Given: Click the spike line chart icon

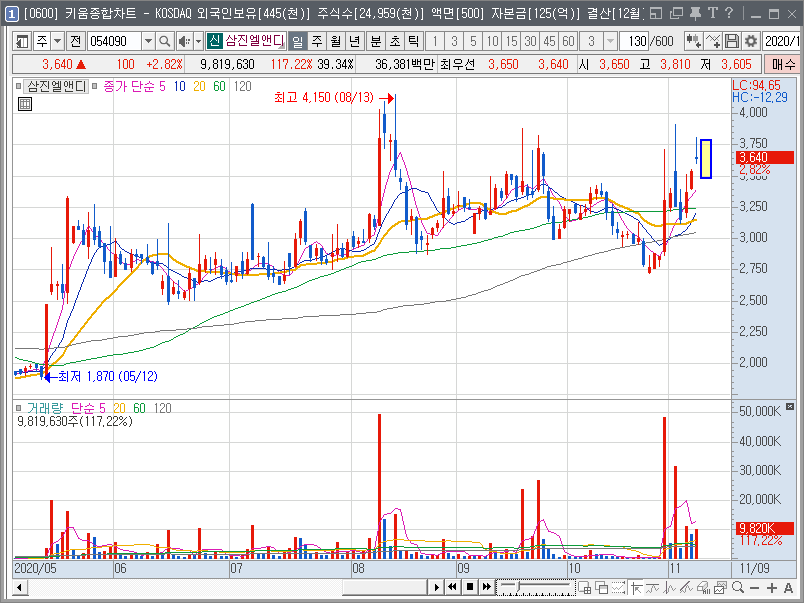Looking at the screenshot, I should click(x=670, y=587).
